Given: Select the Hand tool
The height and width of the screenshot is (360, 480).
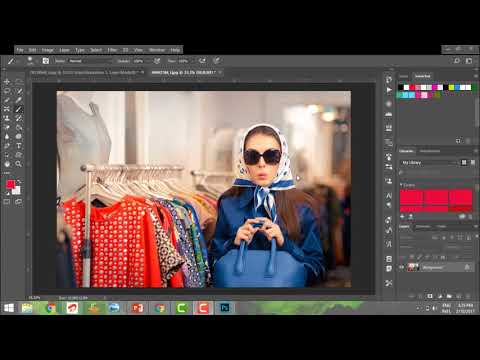Looking at the screenshot, I should (7, 164).
